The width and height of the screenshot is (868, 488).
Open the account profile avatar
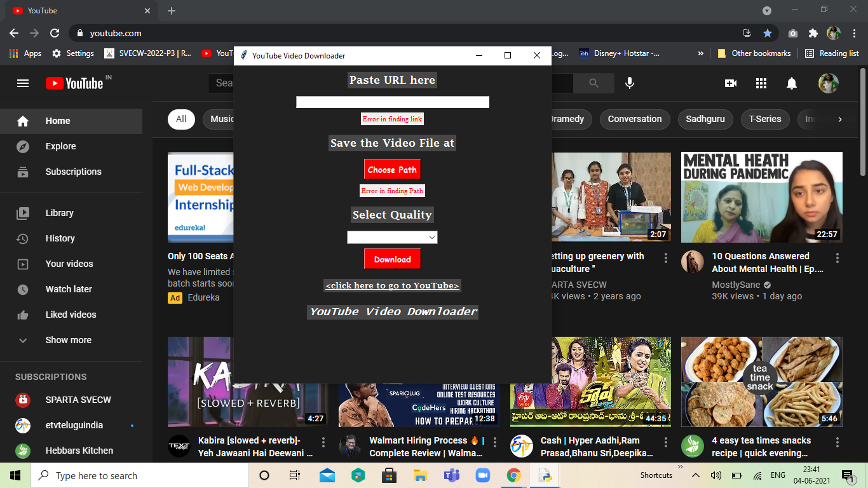click(x=829, y=83)
